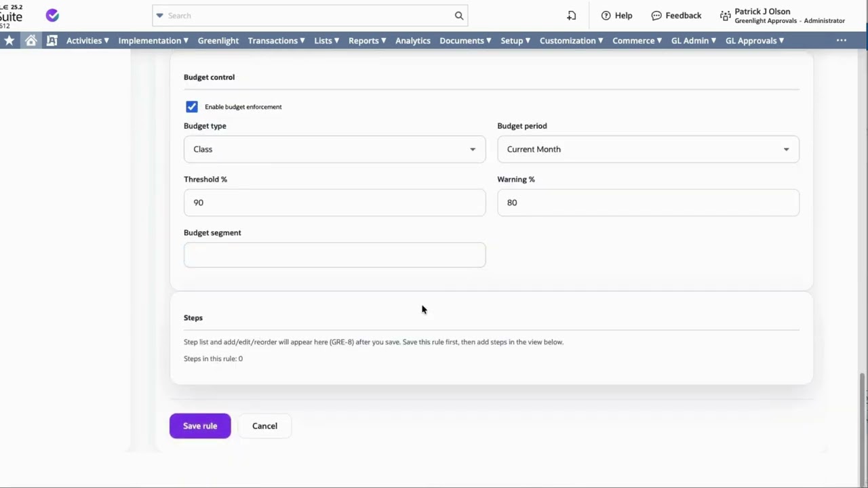Open the Transactions menu

(276, 41)
